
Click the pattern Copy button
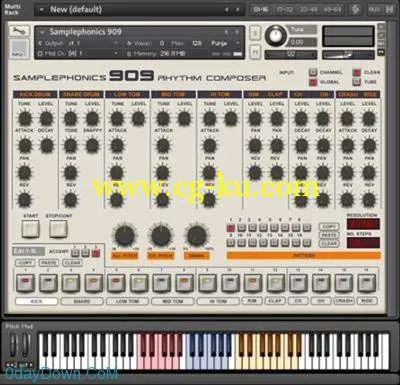[x=329, y=227]
